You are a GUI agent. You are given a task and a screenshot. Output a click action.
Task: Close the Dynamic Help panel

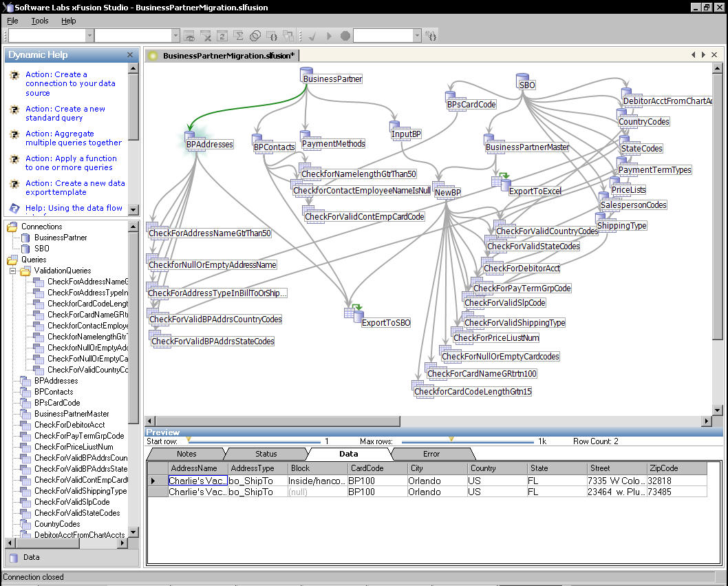click(130, 55)
